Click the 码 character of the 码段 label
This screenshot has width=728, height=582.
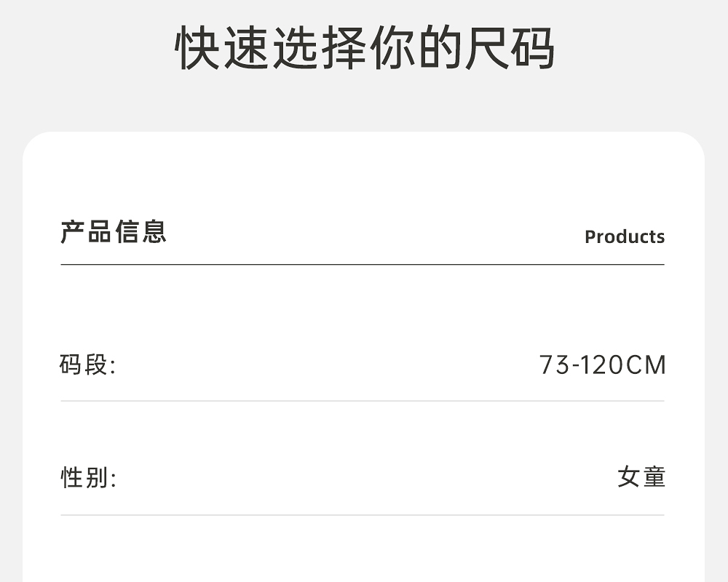(71, 364)
